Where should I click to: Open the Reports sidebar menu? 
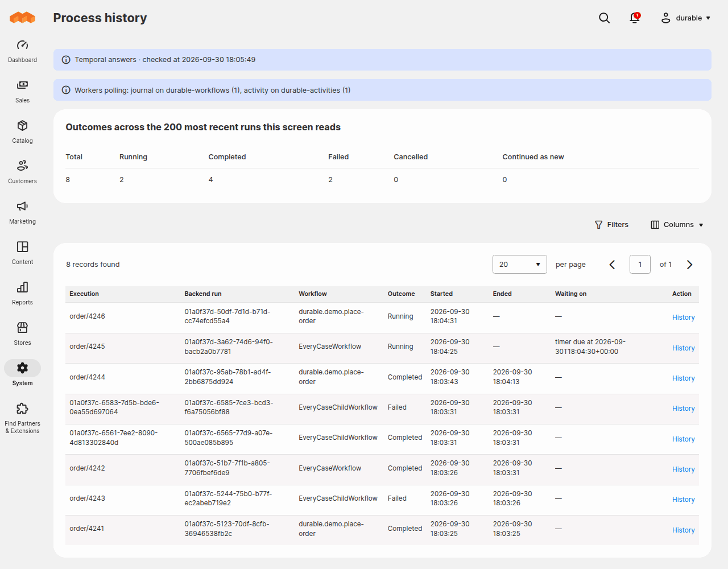22,293
